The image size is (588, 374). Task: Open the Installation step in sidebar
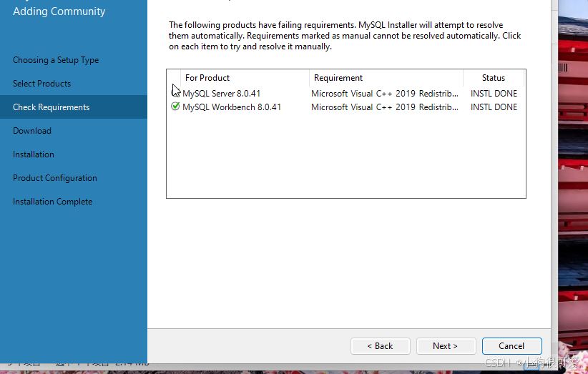tap(34, 154)
